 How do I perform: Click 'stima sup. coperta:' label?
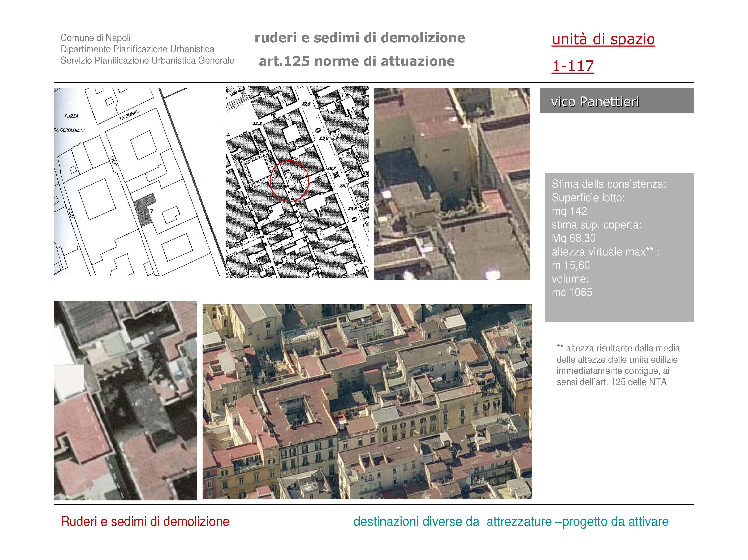[x=597, y=225]
